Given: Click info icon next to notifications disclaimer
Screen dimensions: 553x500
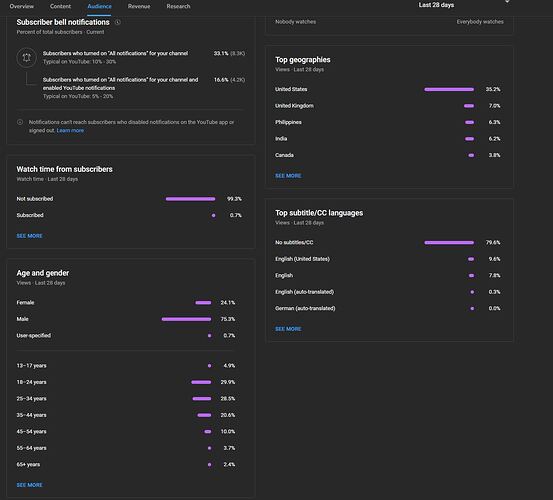Looking at the screenshot, I should pos(20,122).
